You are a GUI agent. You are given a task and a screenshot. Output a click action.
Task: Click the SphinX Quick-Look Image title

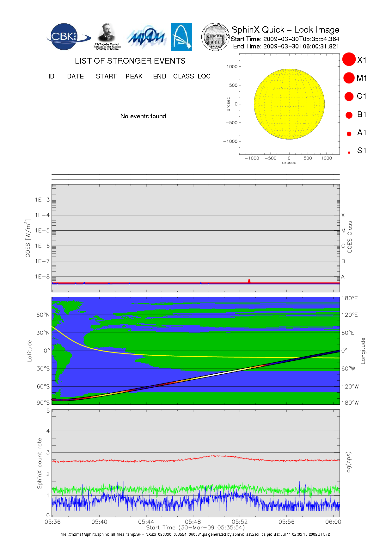285,30
